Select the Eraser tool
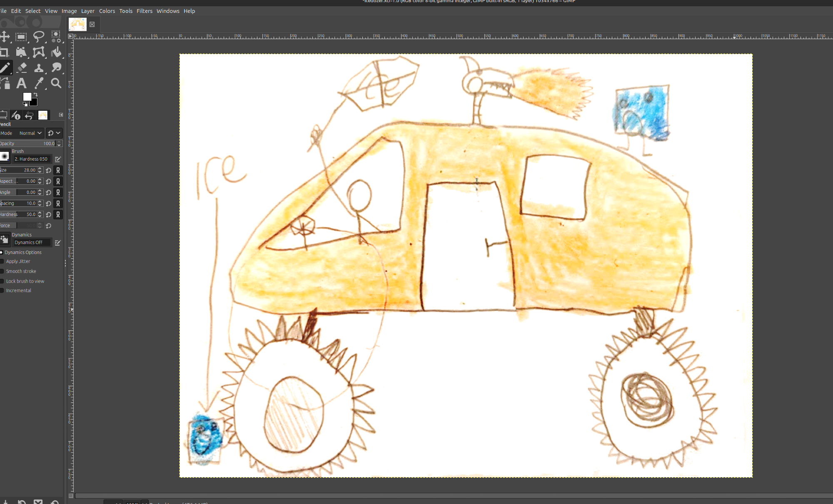This screenshot has width=833, height=504. [x=22, y=67]
